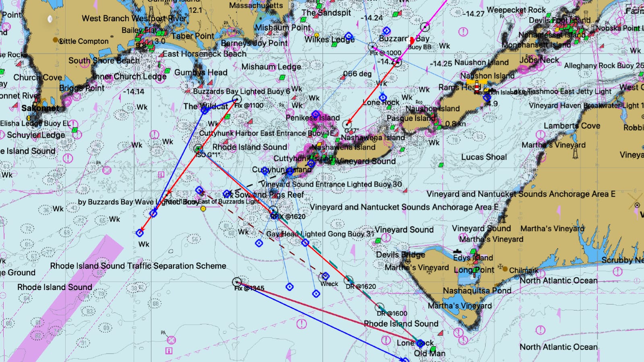Select The Wildcat waypoint diamond
644x362 pixels.
point(205,110)
